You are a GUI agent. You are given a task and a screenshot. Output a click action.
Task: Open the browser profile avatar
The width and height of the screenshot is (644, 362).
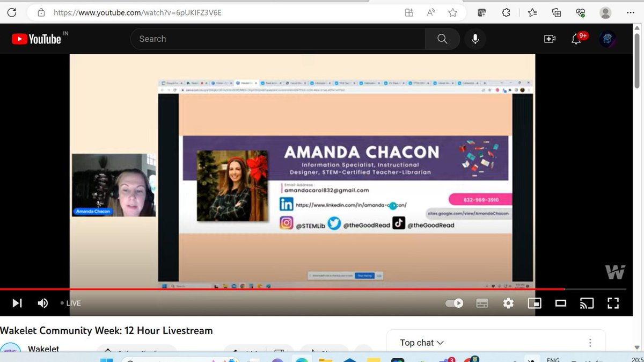[605, 12]
